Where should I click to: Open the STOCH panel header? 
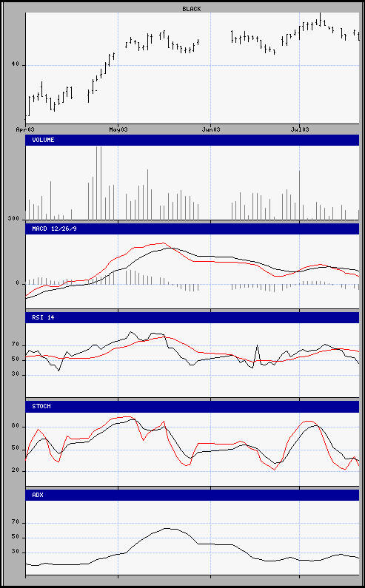[x=192, y=407]
